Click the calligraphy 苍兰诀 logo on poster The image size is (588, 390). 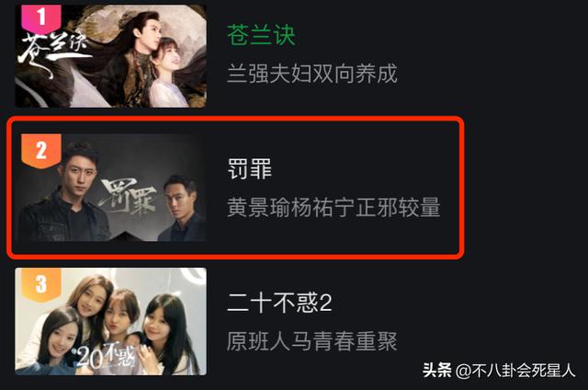pos(53,52)
